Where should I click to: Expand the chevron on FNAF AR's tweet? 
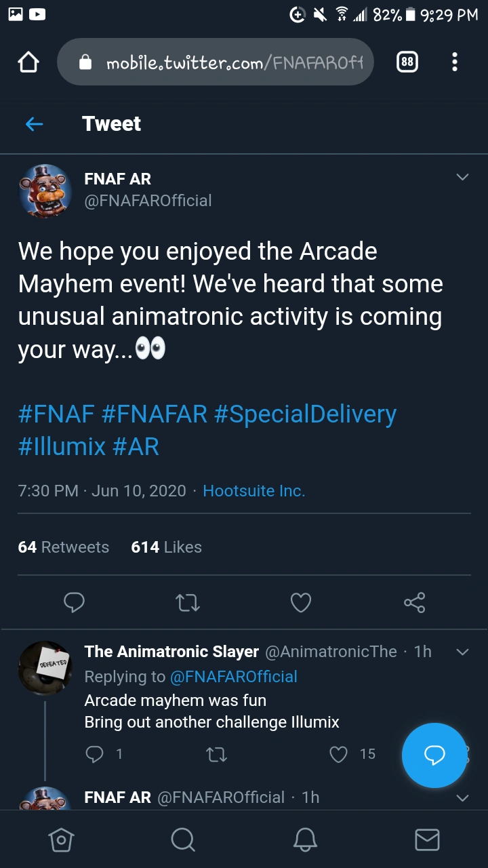(462, 177)
